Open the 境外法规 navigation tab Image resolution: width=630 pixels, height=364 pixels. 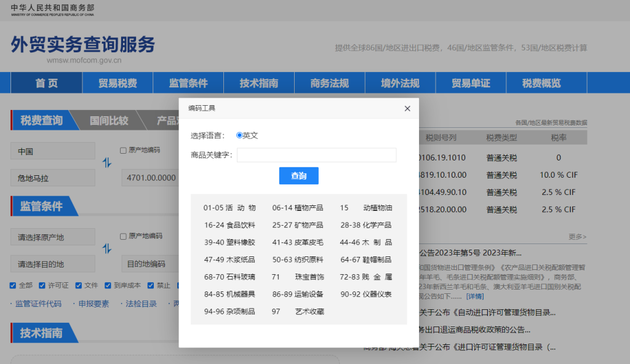[400, 83]
